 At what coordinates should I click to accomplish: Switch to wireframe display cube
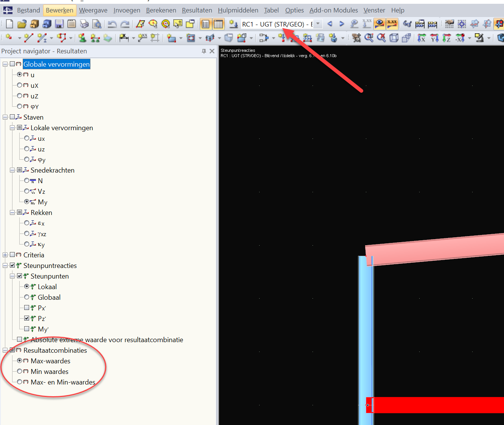coord(394,37)
